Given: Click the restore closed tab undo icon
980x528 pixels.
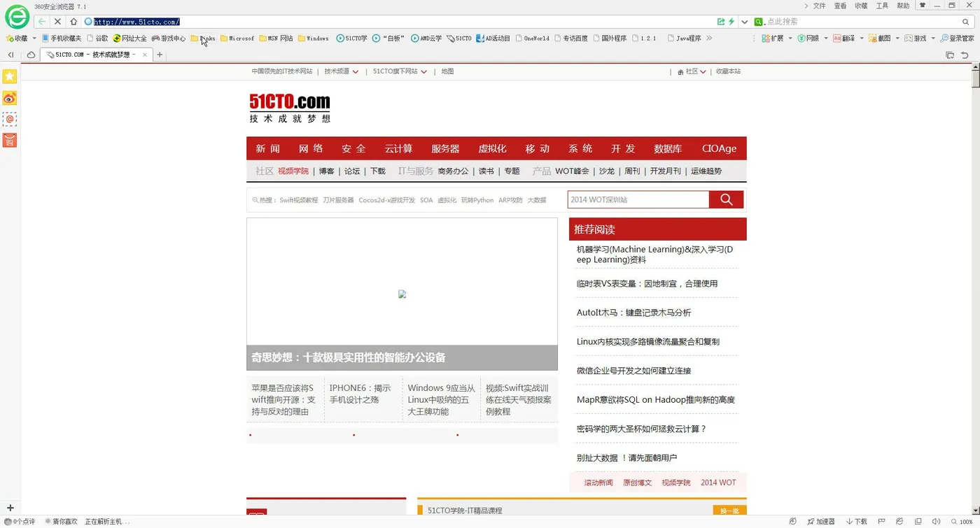Looking at the screenshot, I should tap(965, 55).
